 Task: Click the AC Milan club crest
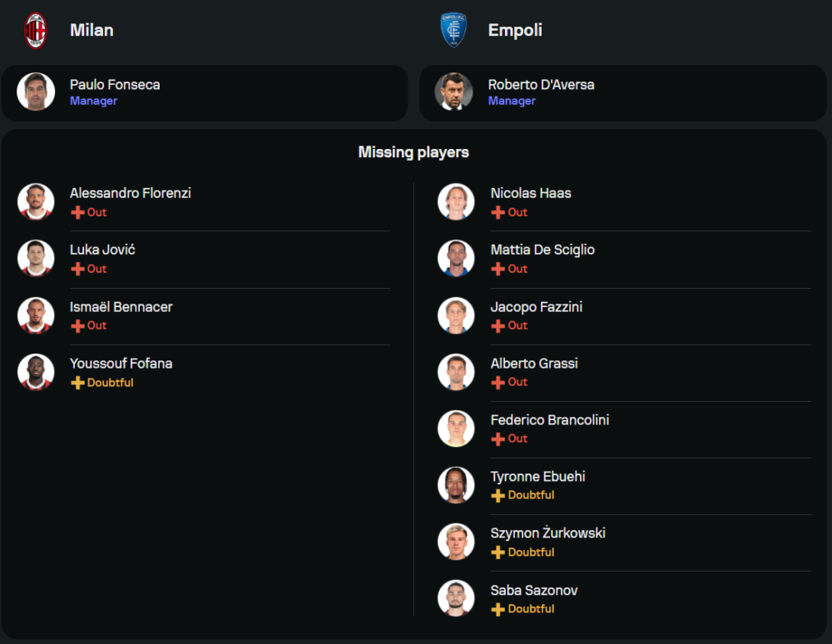click(x=36, y=30)
